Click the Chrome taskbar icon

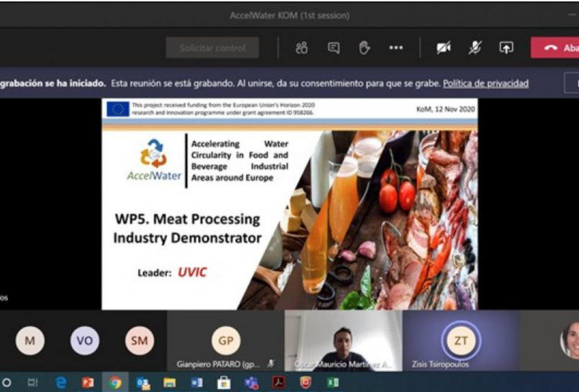point(115,382)
